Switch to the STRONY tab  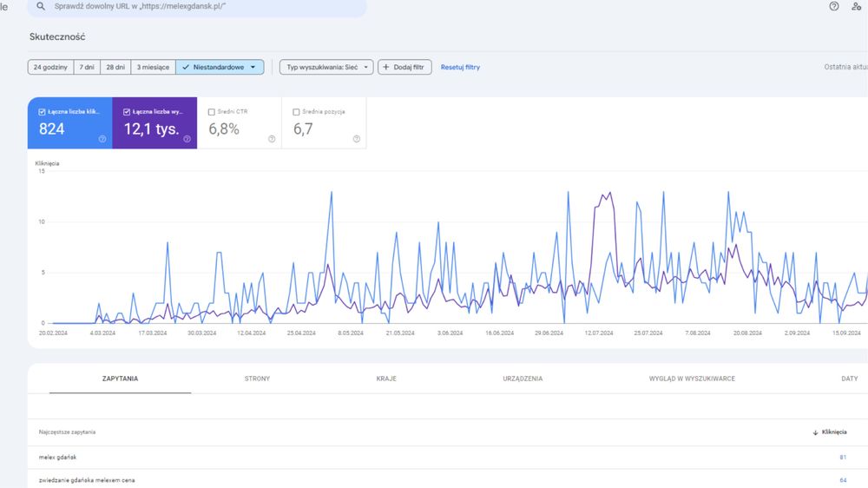click(257, 379)
